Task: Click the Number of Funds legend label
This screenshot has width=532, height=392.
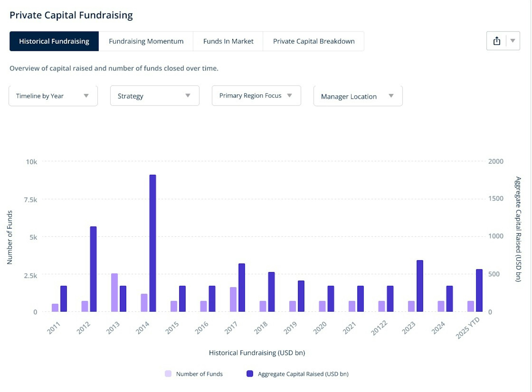Action: tap(199, 374)
